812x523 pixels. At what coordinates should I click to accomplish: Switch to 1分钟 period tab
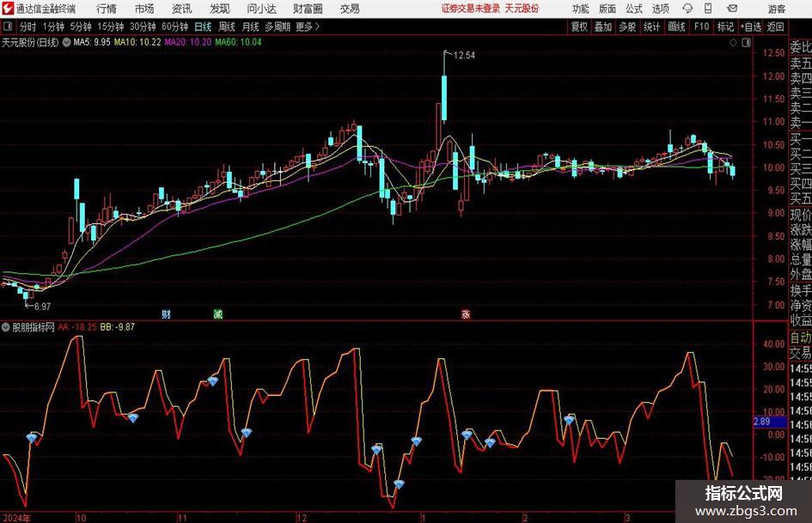point(53,27)
